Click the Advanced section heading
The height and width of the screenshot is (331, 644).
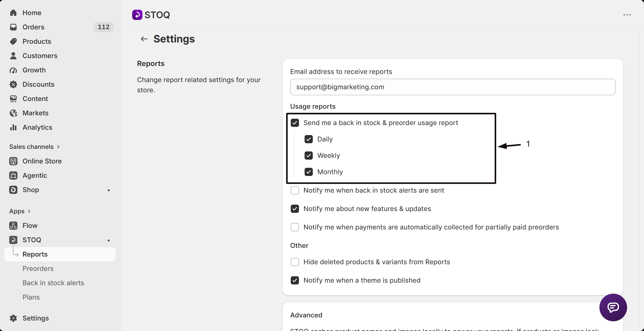pyautogui.click(x=306, y=315)
